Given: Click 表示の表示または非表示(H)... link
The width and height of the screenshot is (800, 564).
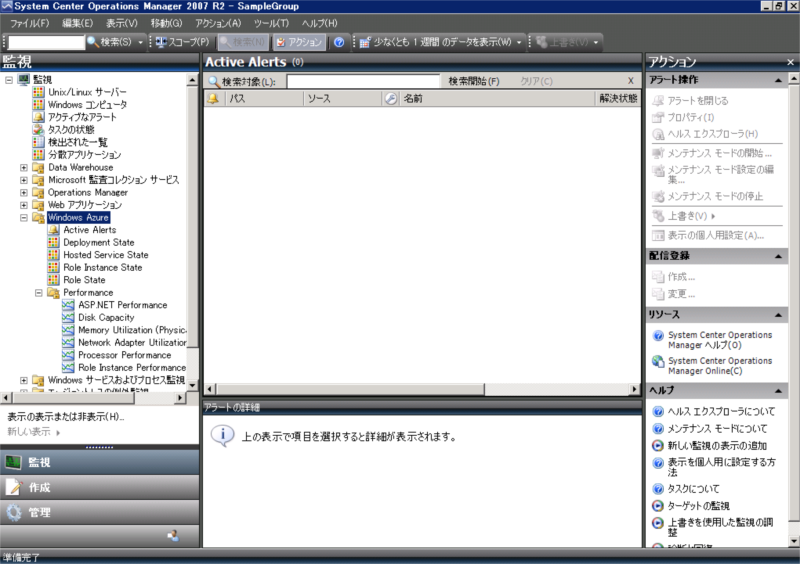Looking at the screenshot, I should pyautogui.click(x=66, y=417).
